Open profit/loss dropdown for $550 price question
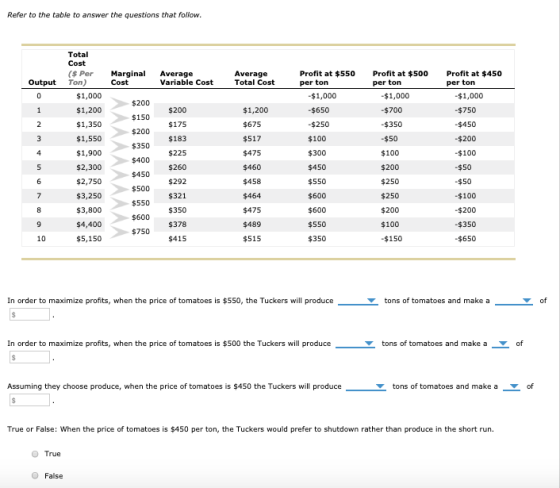The width and height of the screenshot is (560, 488). (514, 301)
